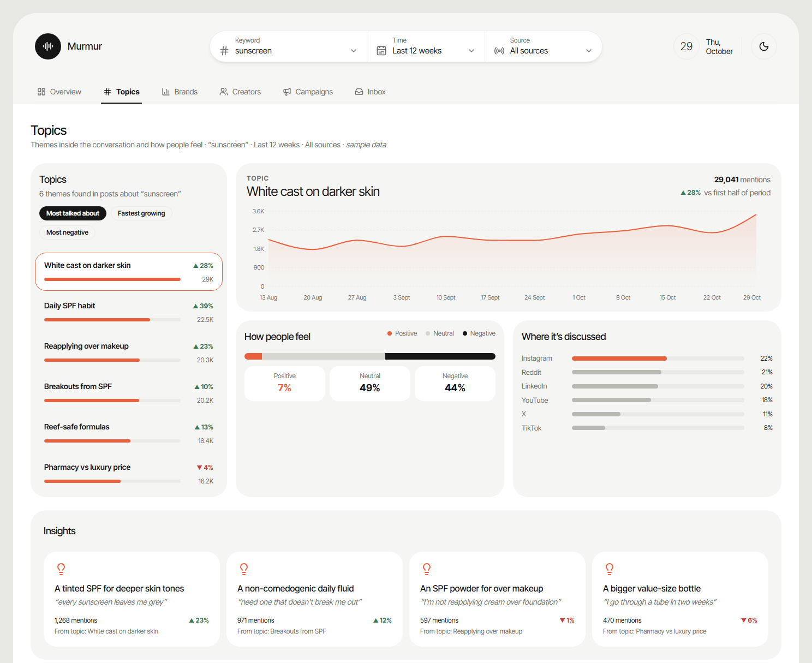Toggle dark mode moon icon
This screenshot has height=663, width=812.
764,46
